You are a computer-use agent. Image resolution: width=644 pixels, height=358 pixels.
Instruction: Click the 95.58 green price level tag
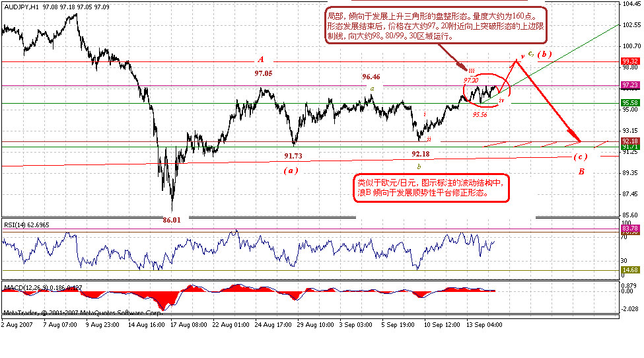point(630,102)
